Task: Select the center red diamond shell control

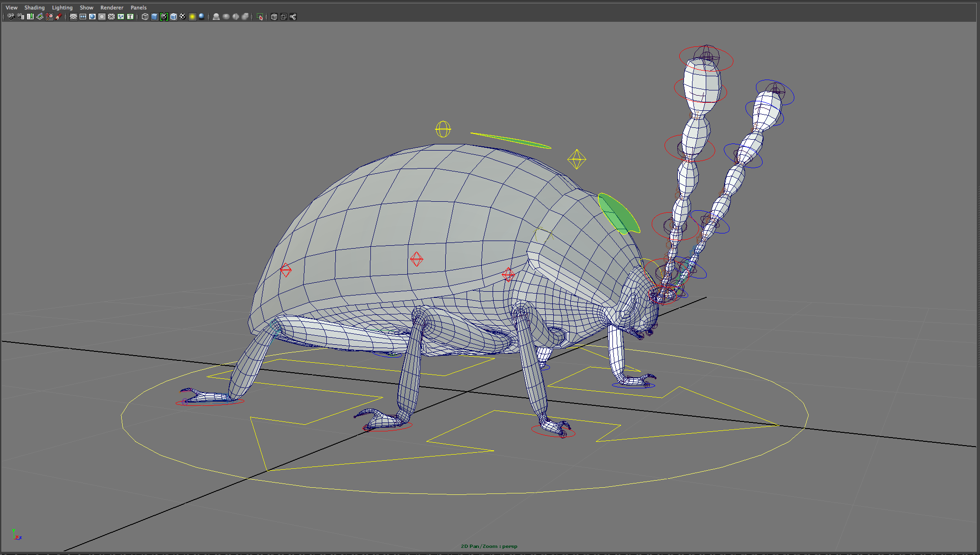Action: point(416,259)
